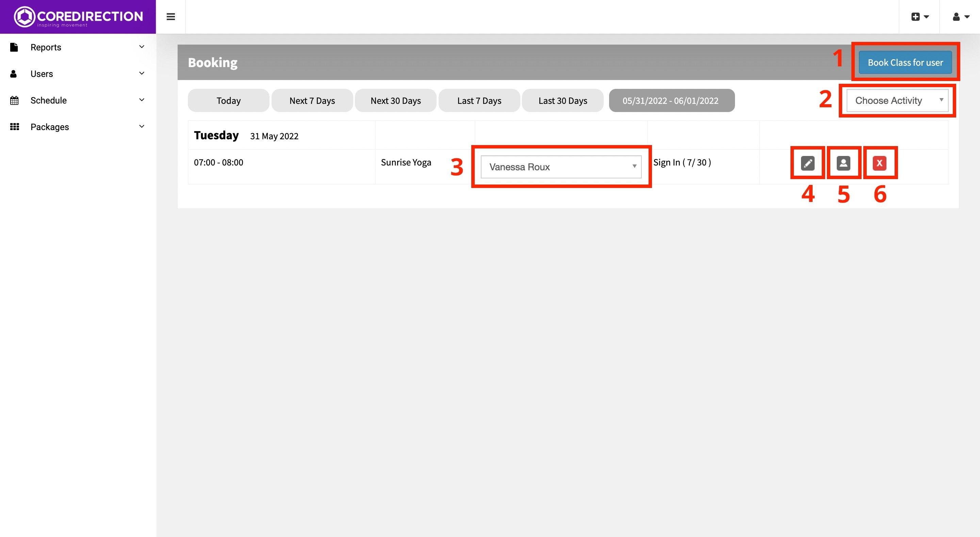Click the CoreDirection logo
Screen dimensions: 980x537
point(78,17)
